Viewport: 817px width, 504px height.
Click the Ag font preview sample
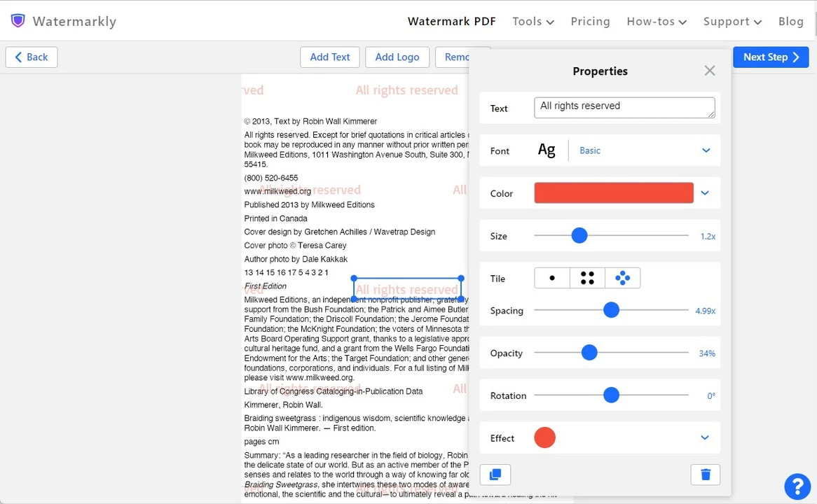(x=547, y=150)
